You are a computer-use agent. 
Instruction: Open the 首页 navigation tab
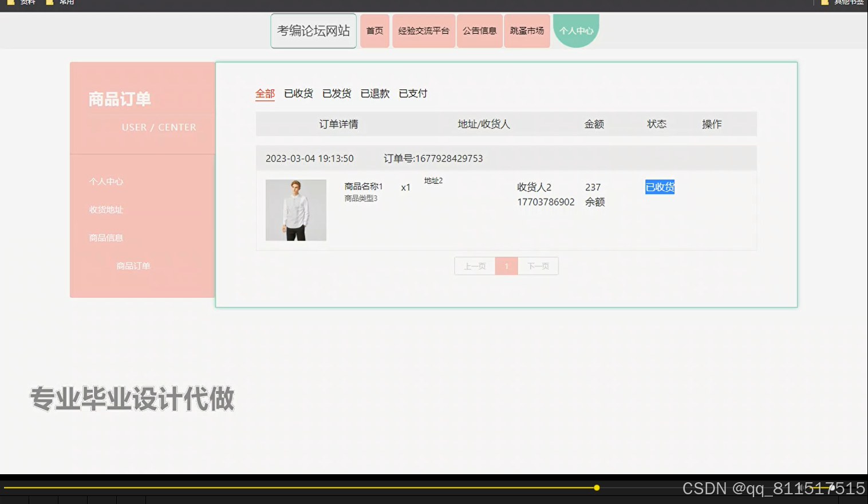pyautogui.click(x=374, y=30)
